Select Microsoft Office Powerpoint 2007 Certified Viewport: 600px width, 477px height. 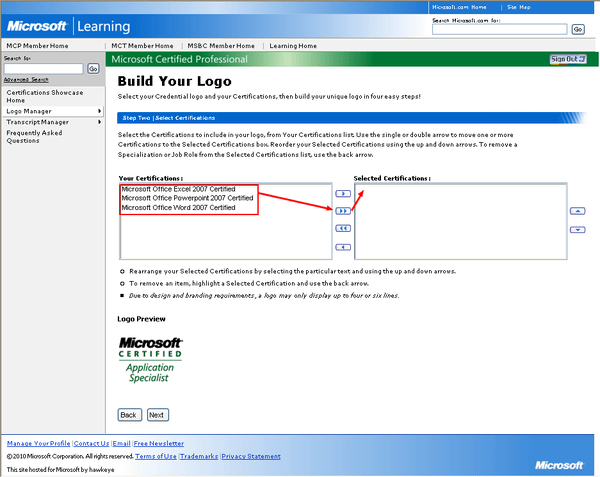(188, 198)
